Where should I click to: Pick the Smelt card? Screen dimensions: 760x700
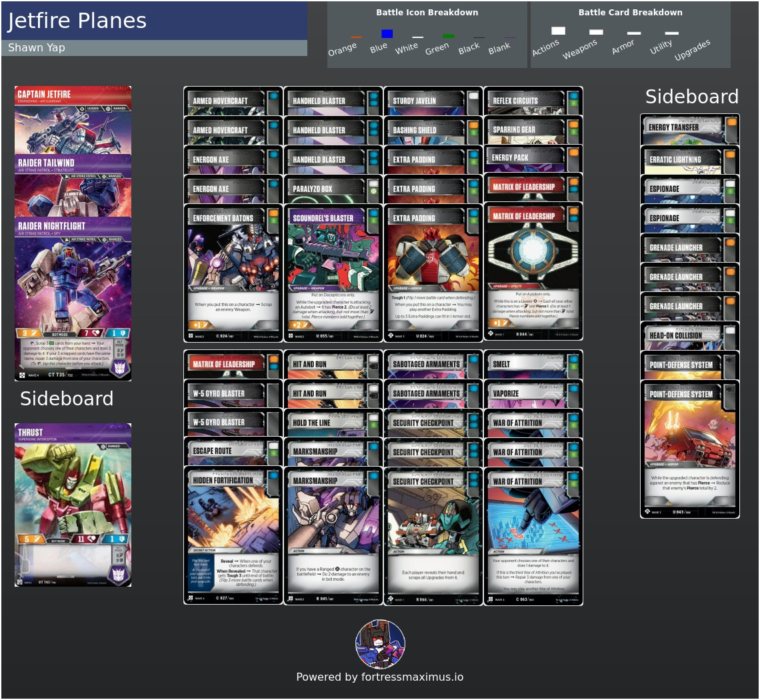coord(533,364)
